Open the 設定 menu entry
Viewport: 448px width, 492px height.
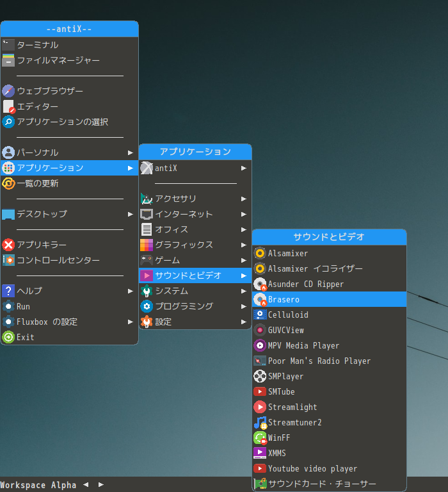click(195, 322)
